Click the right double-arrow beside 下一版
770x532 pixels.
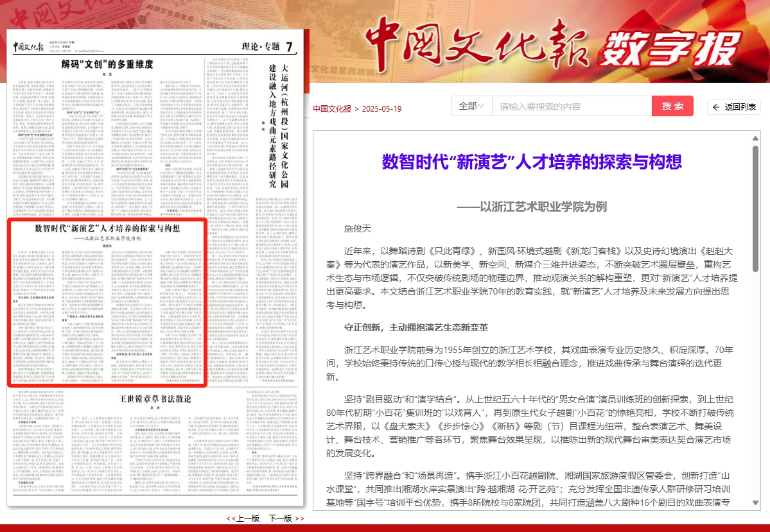point(299,519)
